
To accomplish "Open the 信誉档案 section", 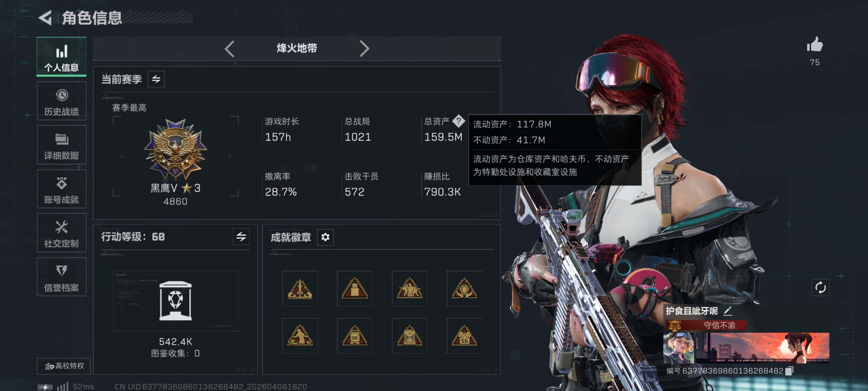I will 62,277.
